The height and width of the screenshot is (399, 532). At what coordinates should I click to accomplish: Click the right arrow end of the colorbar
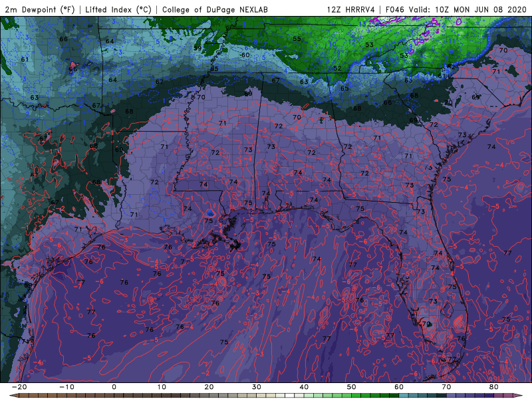519,396
